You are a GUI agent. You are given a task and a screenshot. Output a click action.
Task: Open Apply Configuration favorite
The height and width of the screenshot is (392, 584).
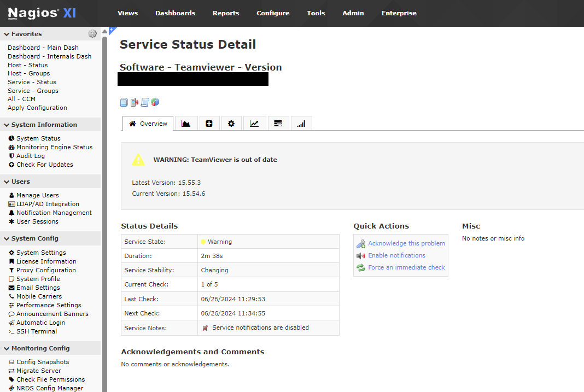[x=37, y=108]
